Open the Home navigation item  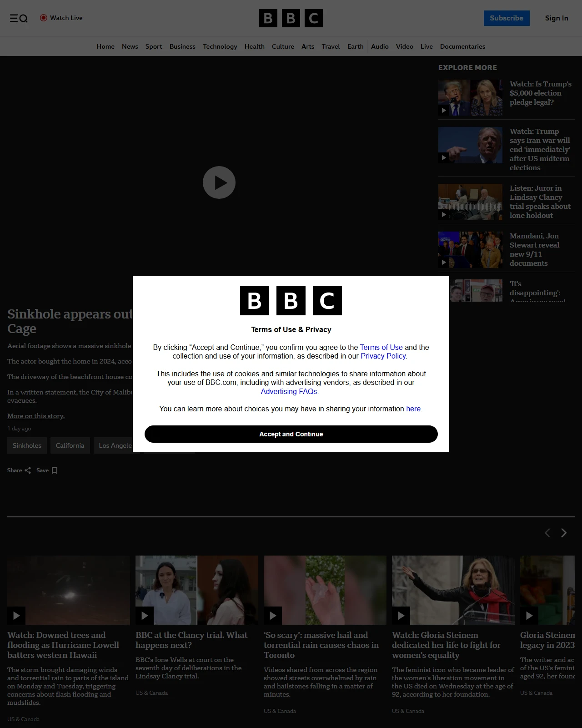coord(105,46)
